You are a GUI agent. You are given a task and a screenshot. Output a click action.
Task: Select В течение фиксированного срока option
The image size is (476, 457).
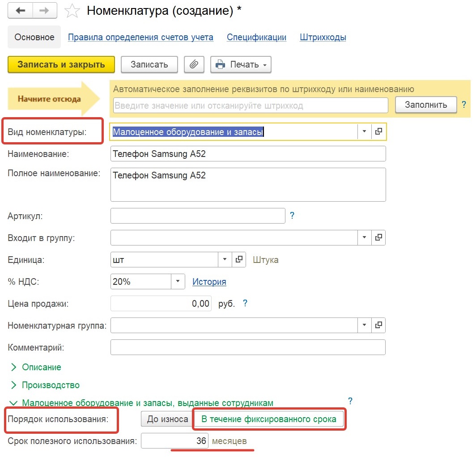coord(269,419)
